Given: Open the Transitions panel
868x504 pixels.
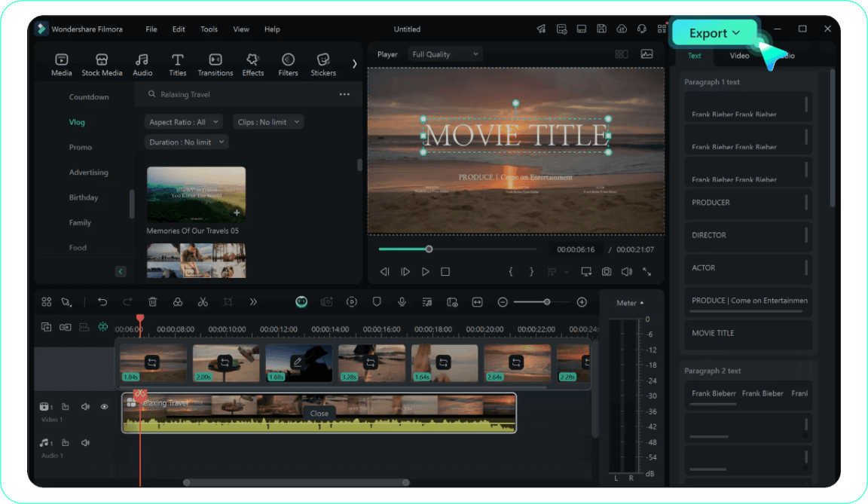Looking at the screenshot, I should click(x=215, y=64).
